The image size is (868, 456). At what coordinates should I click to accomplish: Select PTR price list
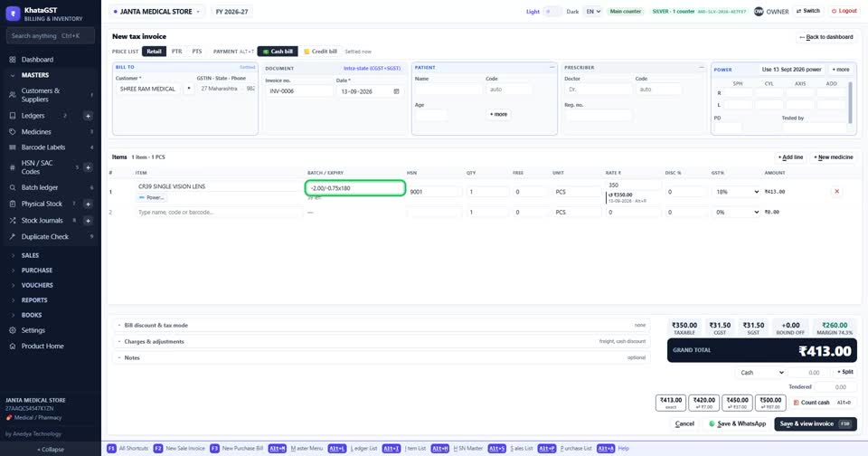coord(176,52)
